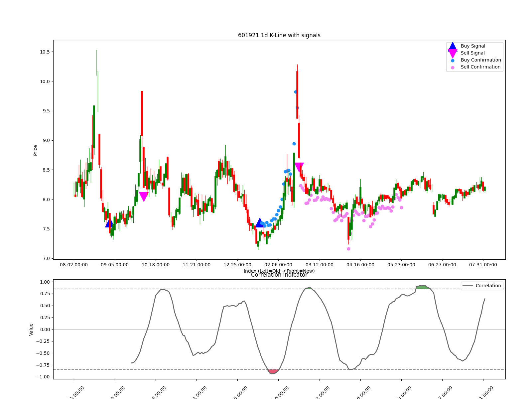Viewport: 532px width, 399px height.
Task: Click the '02-06 00:00' date tick
Action: pos(278,265)
